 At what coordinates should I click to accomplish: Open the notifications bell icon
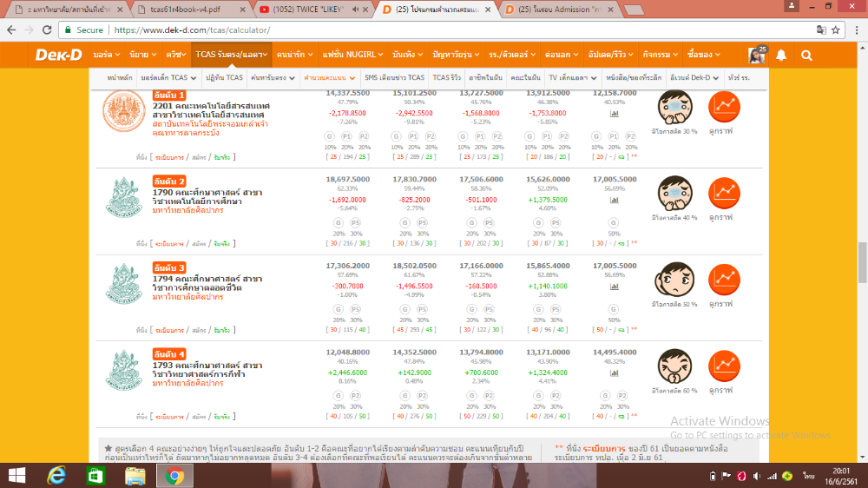[782, 56]
